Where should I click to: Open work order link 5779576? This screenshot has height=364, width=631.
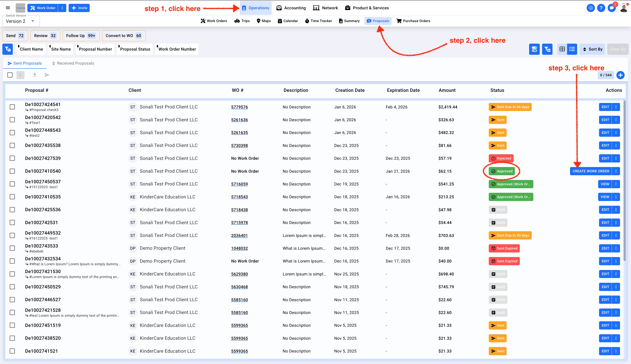[x=239, y=107]
